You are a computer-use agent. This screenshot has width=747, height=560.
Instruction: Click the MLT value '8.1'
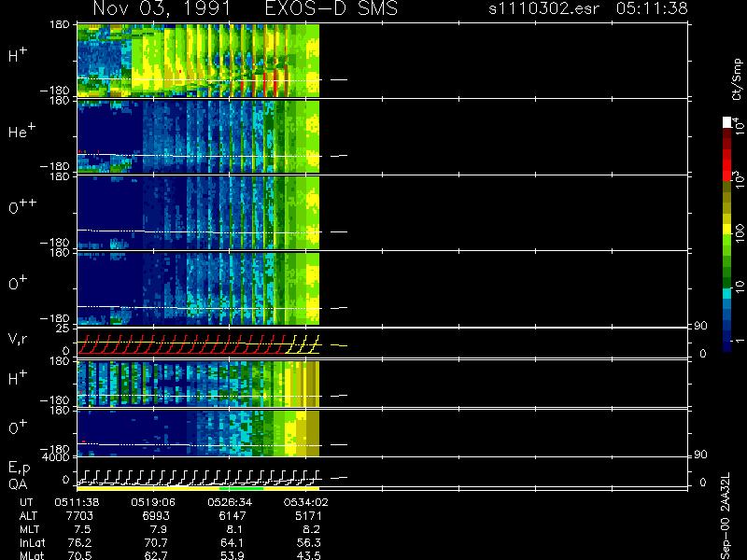point(235,529)
